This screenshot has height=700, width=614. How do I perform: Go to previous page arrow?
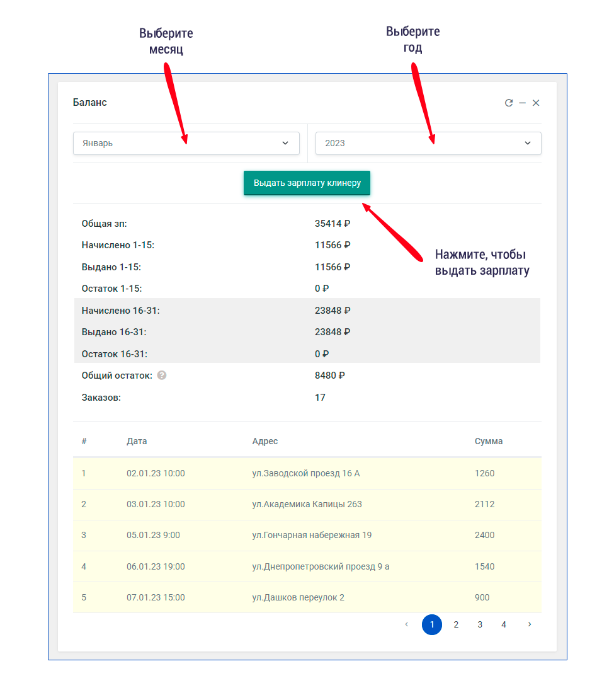(407, 624)
